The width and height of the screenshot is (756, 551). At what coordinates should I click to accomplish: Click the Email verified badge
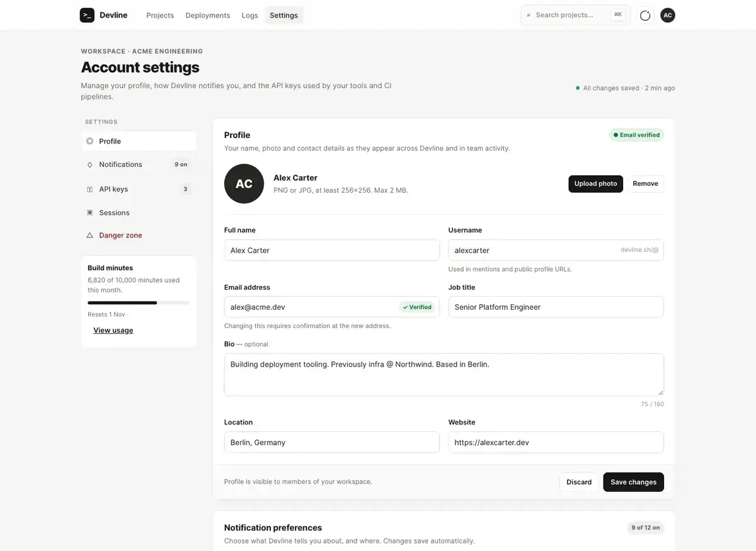click(636, 135)
